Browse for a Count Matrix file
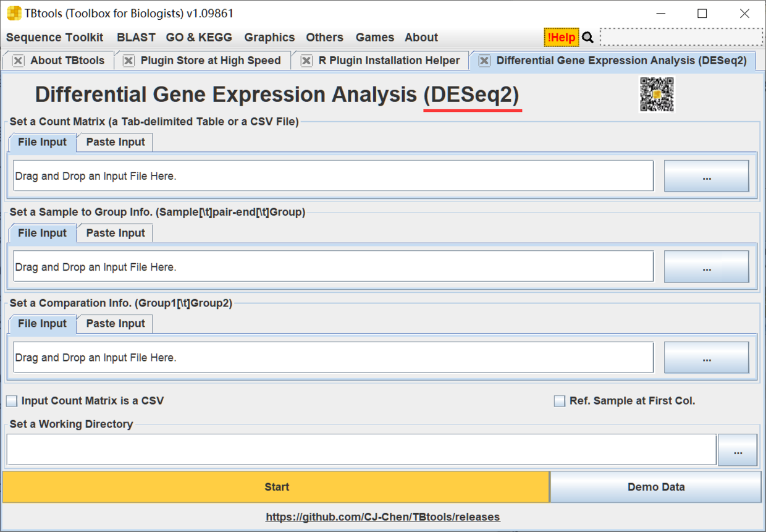Image resolution: width=766 pixels, height=532 pixels. point(707,176)
